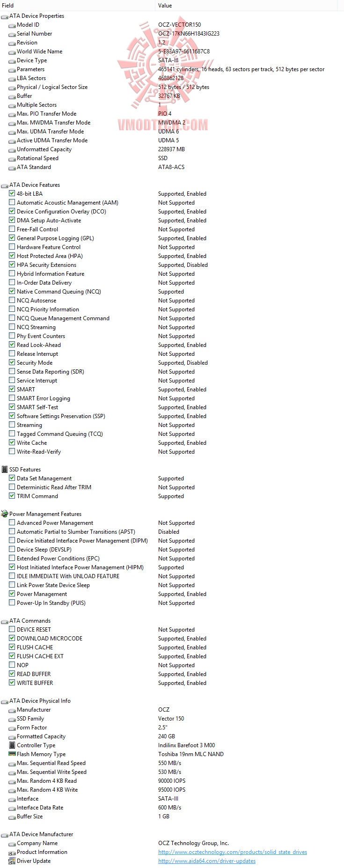The width and height of the screenshot is (344, 868).
Task: Click the ATA Commands section icon
Action: tap(5, 621)
